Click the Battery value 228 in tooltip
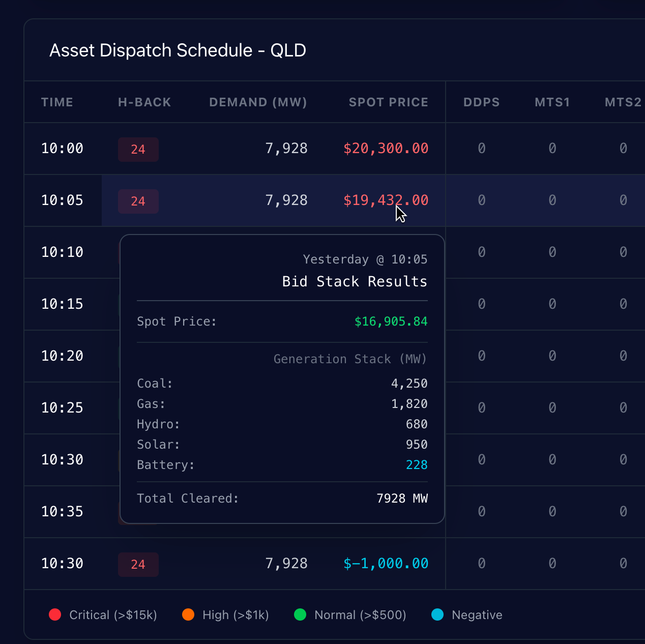 pyautogui.click(x=417, y=465)
